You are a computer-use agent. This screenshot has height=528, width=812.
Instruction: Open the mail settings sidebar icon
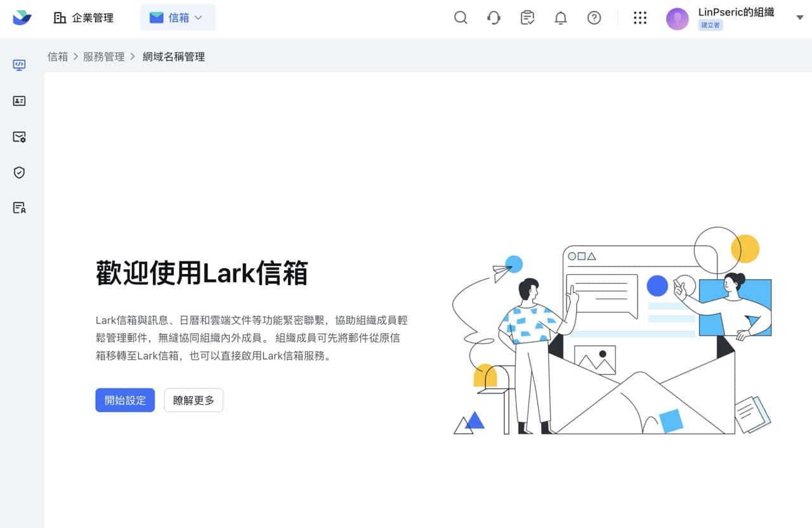pyautogui.click(x=19, y=136)
